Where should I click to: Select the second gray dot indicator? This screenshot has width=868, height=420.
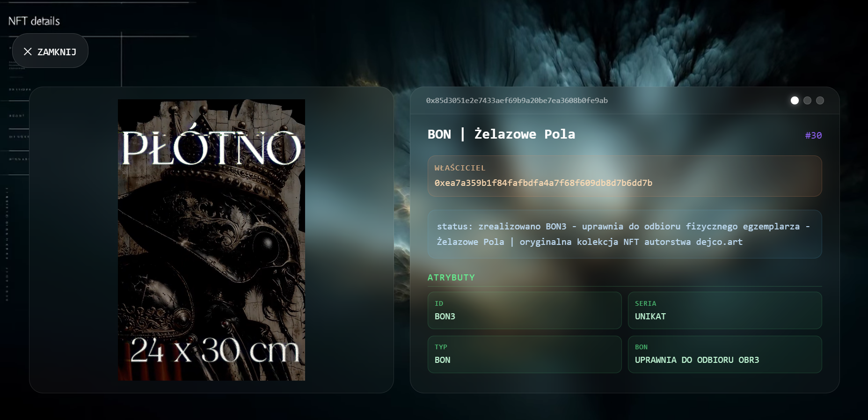807,101
